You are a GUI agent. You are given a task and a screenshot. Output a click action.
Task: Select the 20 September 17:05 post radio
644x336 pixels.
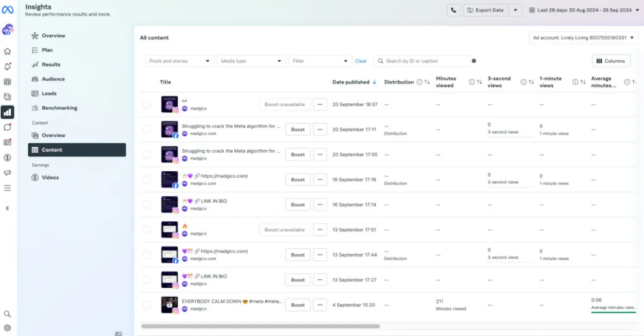coord(147,154)
